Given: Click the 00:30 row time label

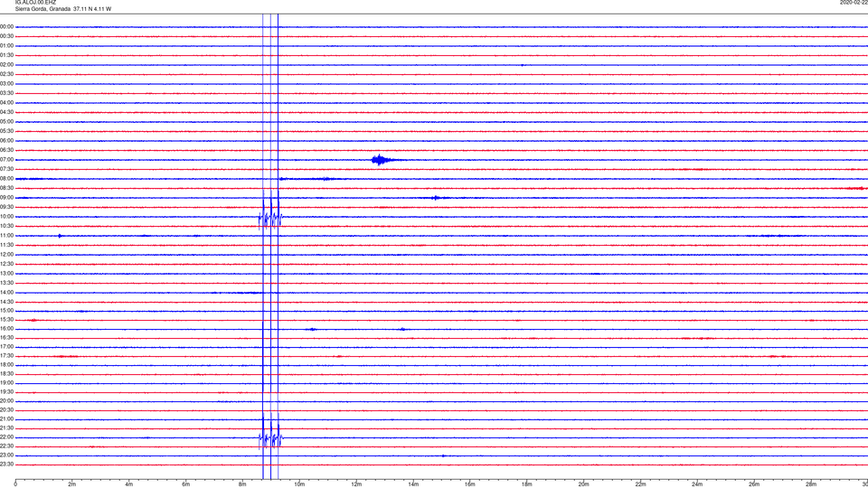Looking at the screenshot, I should click(6, 36).
